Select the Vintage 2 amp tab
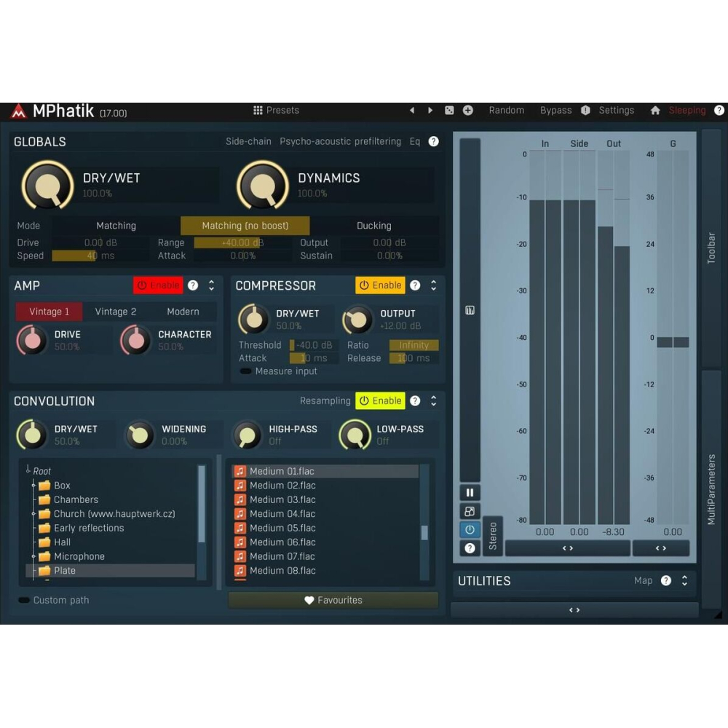Screen dimensions: 728x728 pos(116,312)
